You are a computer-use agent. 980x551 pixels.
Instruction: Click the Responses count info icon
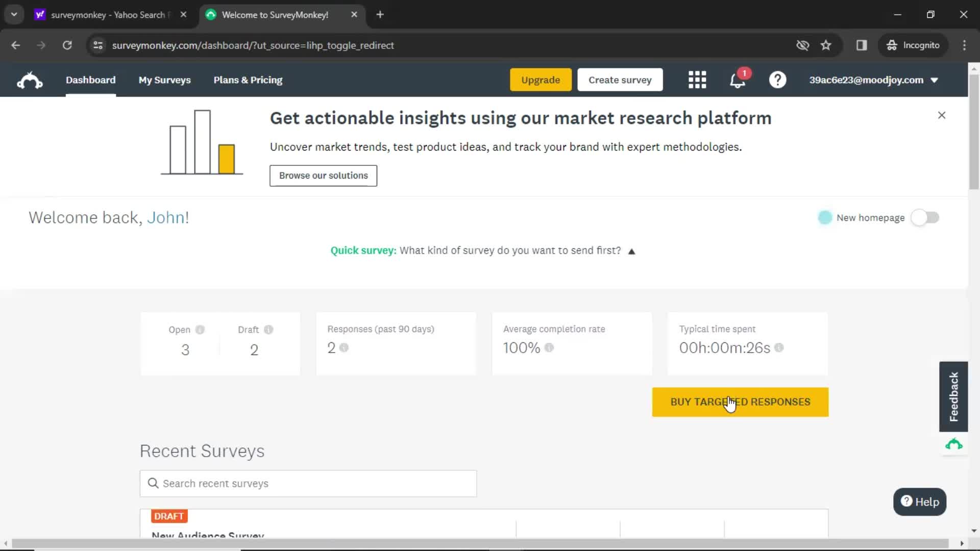pos(345,348)
